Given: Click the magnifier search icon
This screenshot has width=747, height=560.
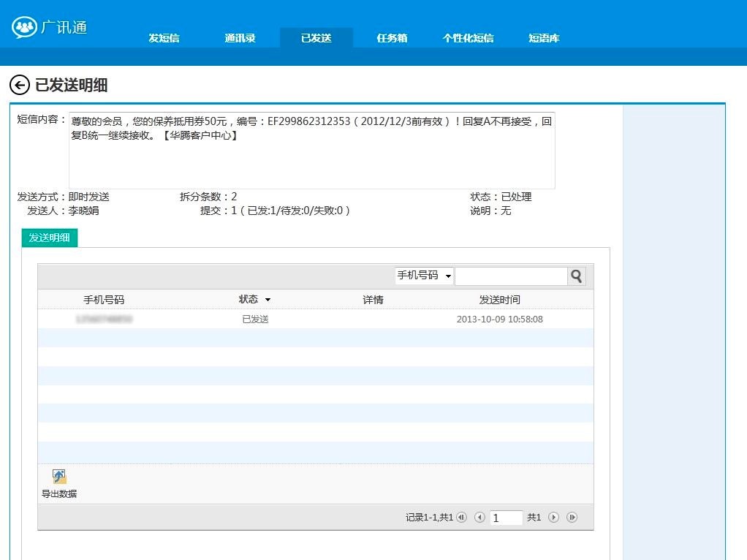Looking at the screenshot, I should (577, 276).
